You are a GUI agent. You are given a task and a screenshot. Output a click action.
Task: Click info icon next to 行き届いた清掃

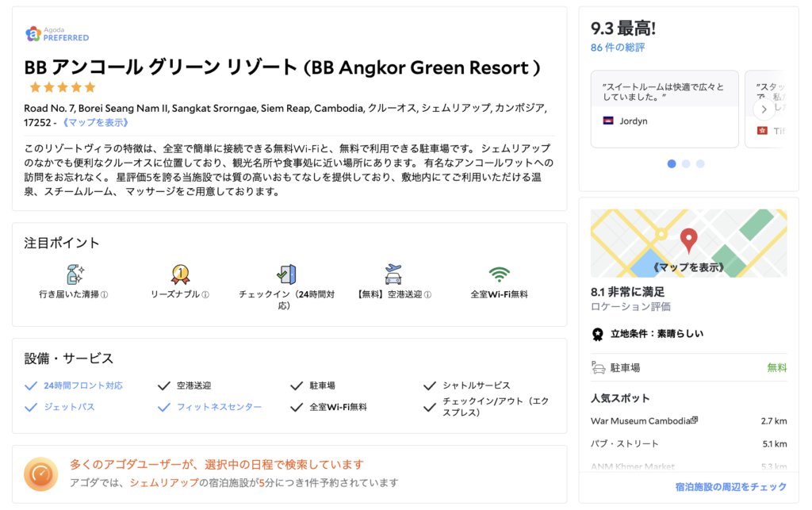pos(105,294)
